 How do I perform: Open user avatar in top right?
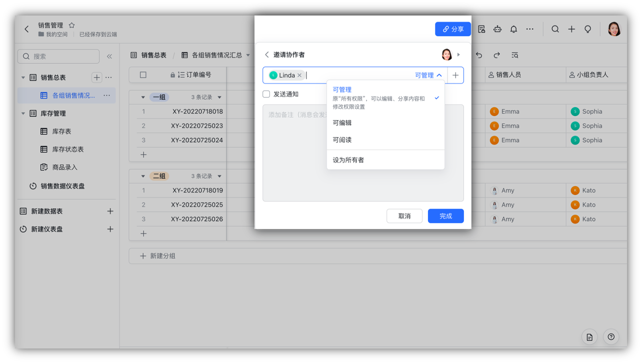coord(614,29)
